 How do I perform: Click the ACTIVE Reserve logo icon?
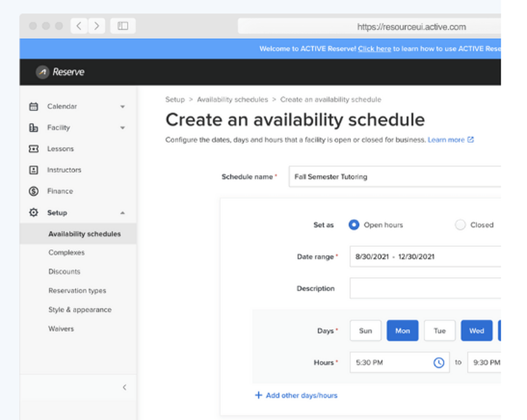coord(42,72)
